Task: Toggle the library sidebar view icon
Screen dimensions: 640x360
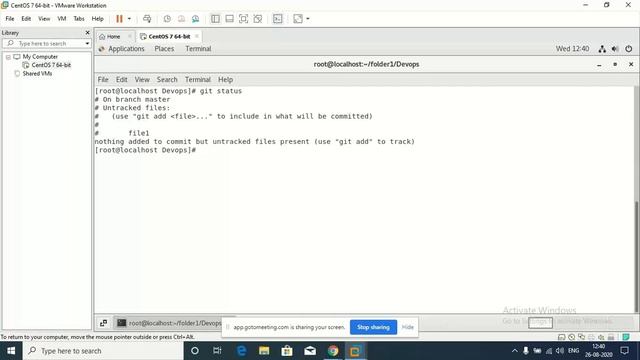Action: (x=215, y=19)
